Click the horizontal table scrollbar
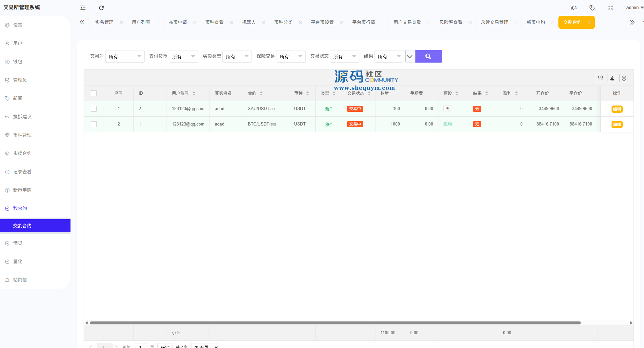644x348 pixels. [x=334, y=323]
